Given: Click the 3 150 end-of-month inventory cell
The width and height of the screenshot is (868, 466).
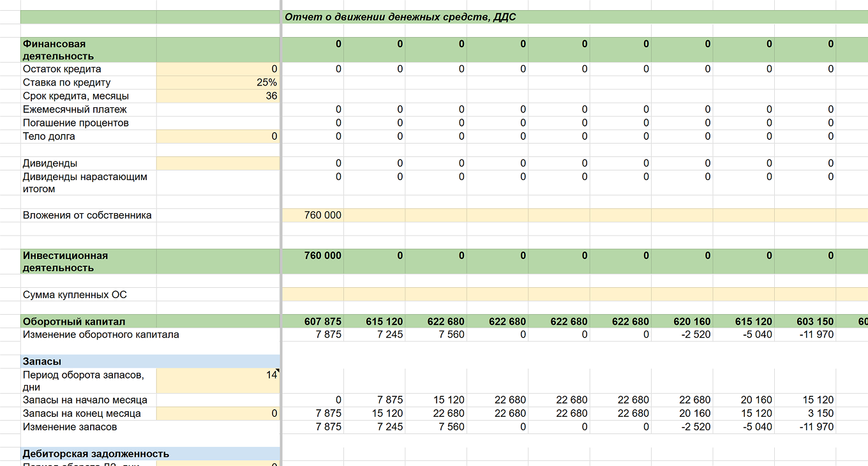Looking at the screenshot, I should (805, 413).
